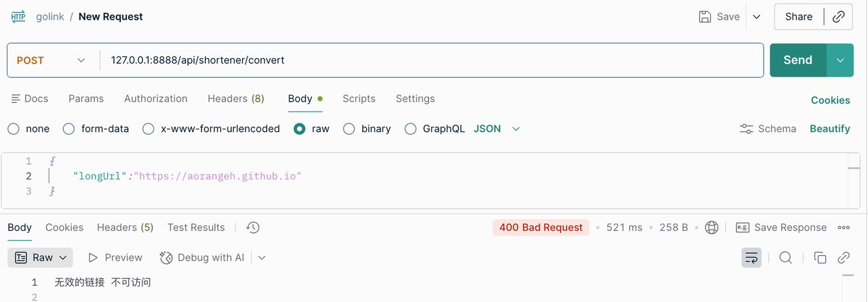Viewport: 868px width, 302px height.
Task: Toggle line wrap in response
Action: pyautogui.click(x=751, y=257)
